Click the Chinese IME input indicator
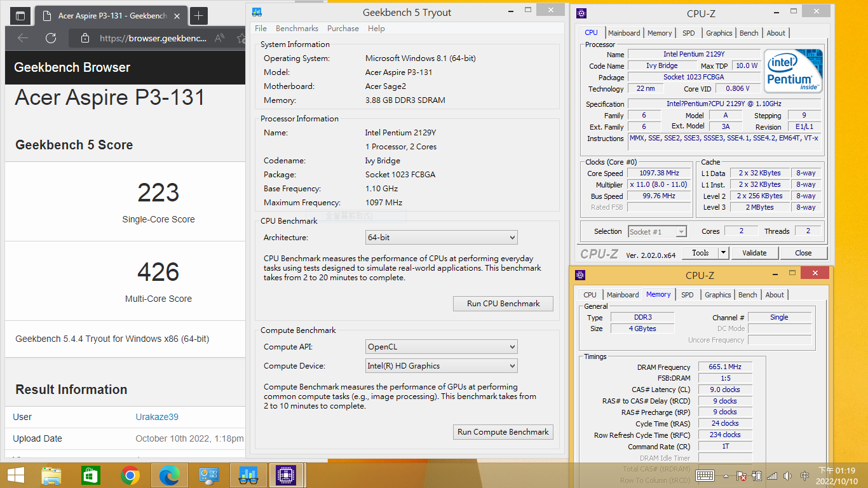The height and width of the screenshot is (488, 868). [x=805, y=476]
